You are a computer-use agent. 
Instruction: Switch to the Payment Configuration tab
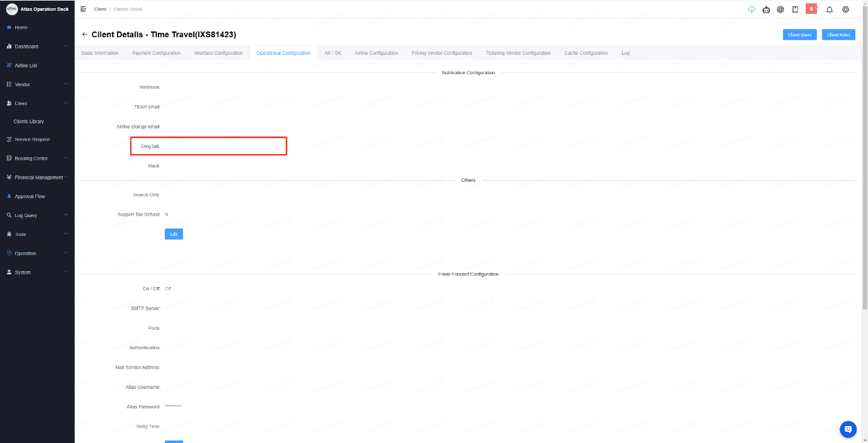(x=156, y=53)
